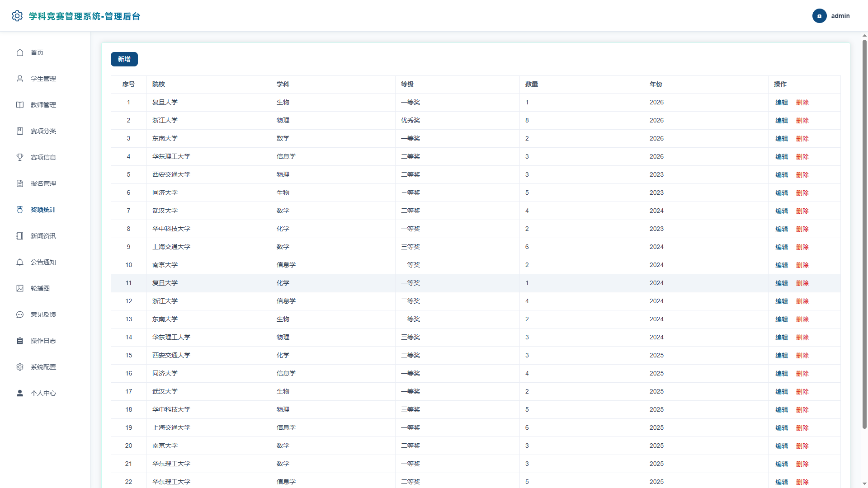Delete row 5 西安交通大学 物理
Image resolution: width=868 pixels, height=488 pixels.
click(x=802, y=175)
